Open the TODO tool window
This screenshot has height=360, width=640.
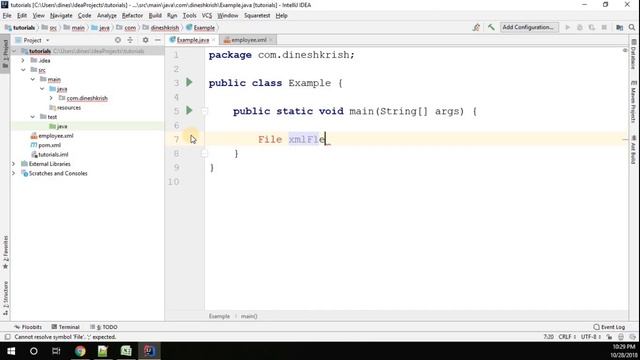[x=104, y=327]
